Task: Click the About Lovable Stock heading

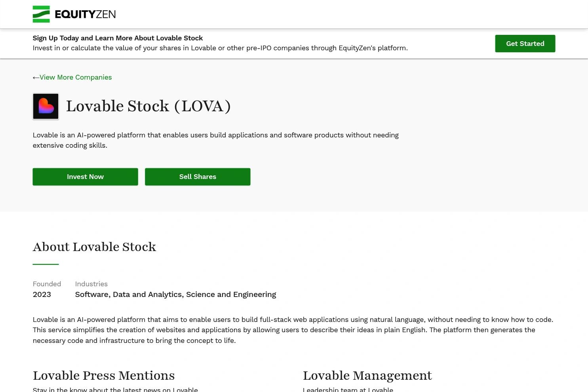Action: [x=94, y=247]
